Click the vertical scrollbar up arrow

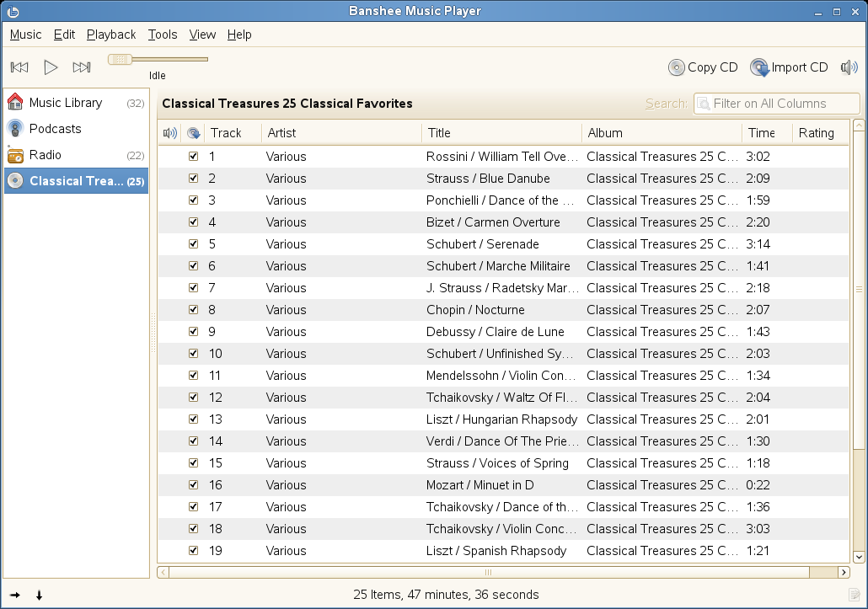[859, 125]
